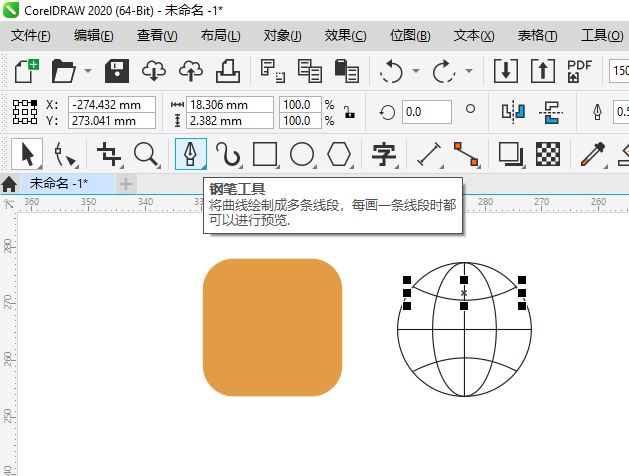Click the rotation angle field
The width and height of the screenshot is (629, 476).
[x=426, y=112]
